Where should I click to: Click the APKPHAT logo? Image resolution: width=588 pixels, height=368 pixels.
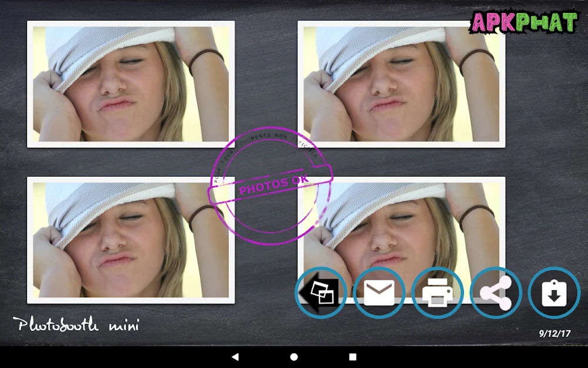point(523,22)
